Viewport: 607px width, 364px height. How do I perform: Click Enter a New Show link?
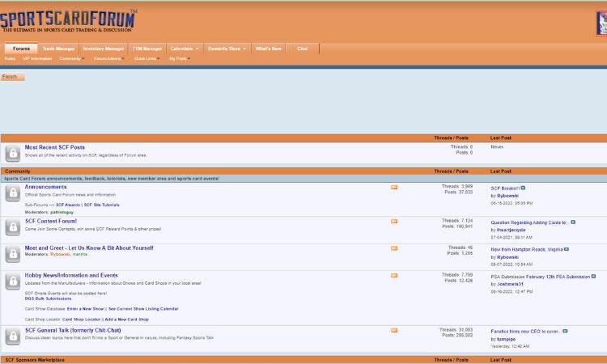(x=85, y=309)
